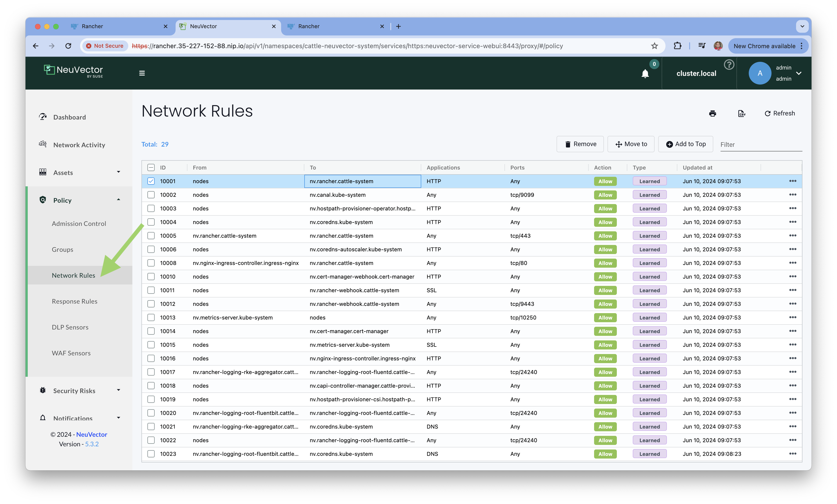The image size is (837, 504).
Task: Click the Filter input field
Action: pyautogui.click(x=761, y=145)
